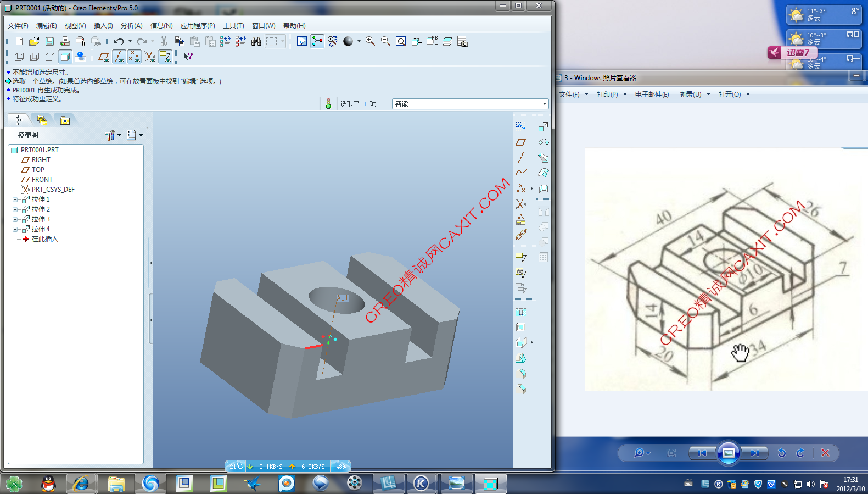Screen dimensions: 868x494
Task: Open the 插入(I) menu
Action: pos(103,26)
